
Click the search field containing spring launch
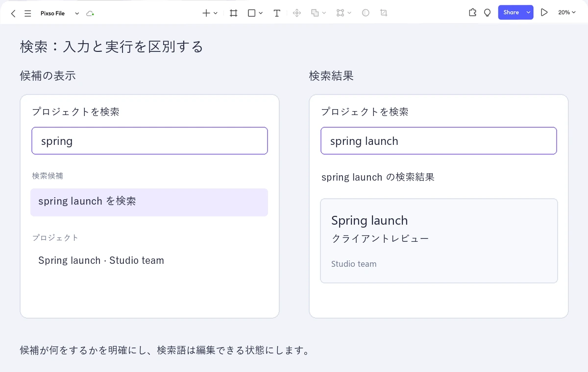click(439, 141)
